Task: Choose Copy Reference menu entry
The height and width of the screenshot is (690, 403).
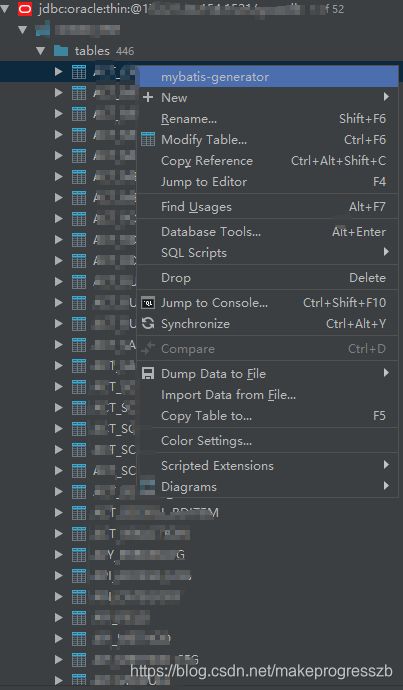Action: pyautogui.click(x=269, y=161)
